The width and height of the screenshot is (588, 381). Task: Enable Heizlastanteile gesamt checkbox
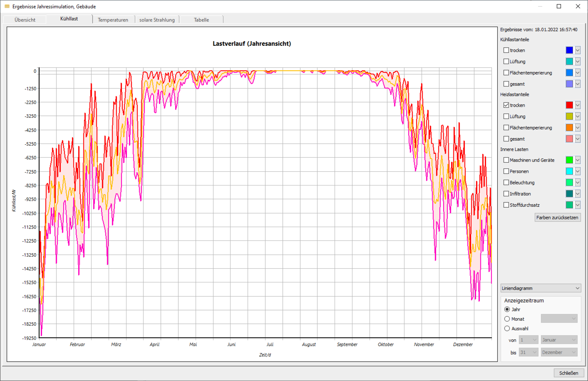pyautogui.click(x=506, y=139)
